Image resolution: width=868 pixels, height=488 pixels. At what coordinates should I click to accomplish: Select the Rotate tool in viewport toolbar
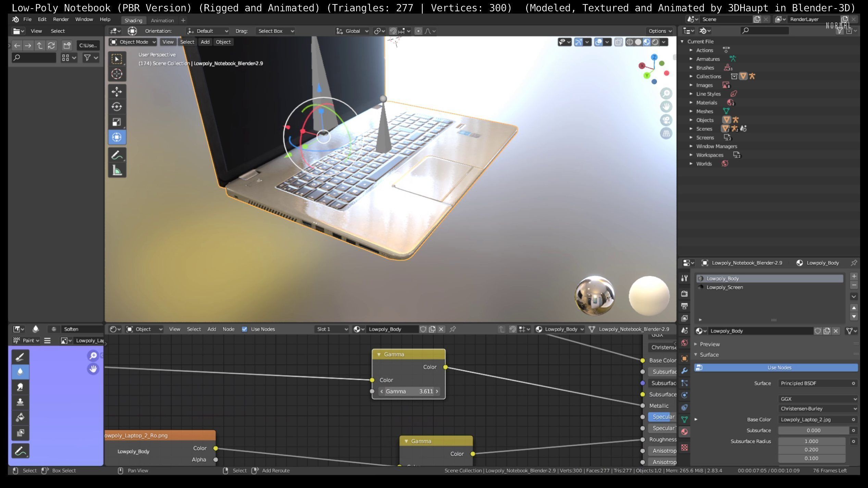tap(117, 107)
